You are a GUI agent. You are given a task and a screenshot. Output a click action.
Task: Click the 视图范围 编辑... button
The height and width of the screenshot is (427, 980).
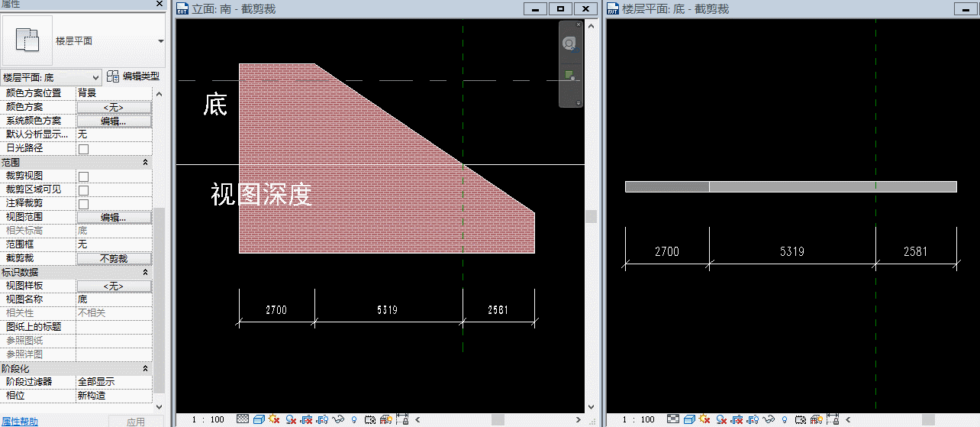[x=114, y=218]
